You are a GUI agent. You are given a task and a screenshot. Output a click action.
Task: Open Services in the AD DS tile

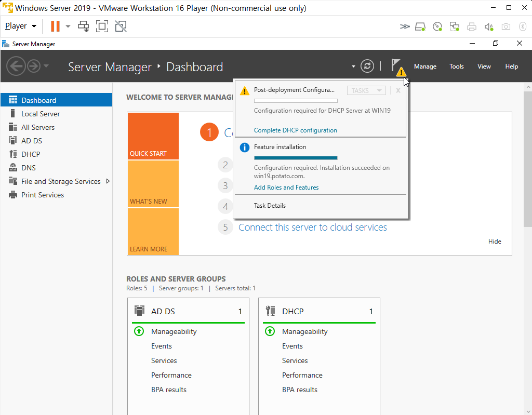click(164, 360)
